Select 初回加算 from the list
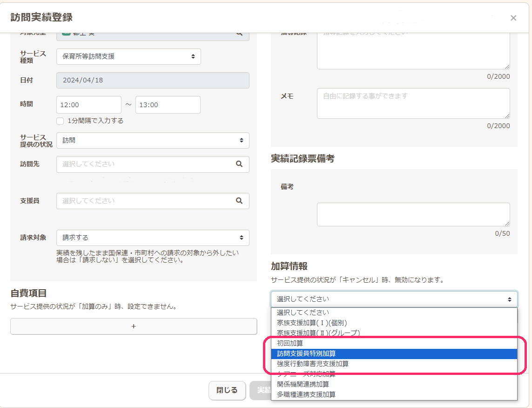Screen dimensions: 532x408 click(290, 343)
